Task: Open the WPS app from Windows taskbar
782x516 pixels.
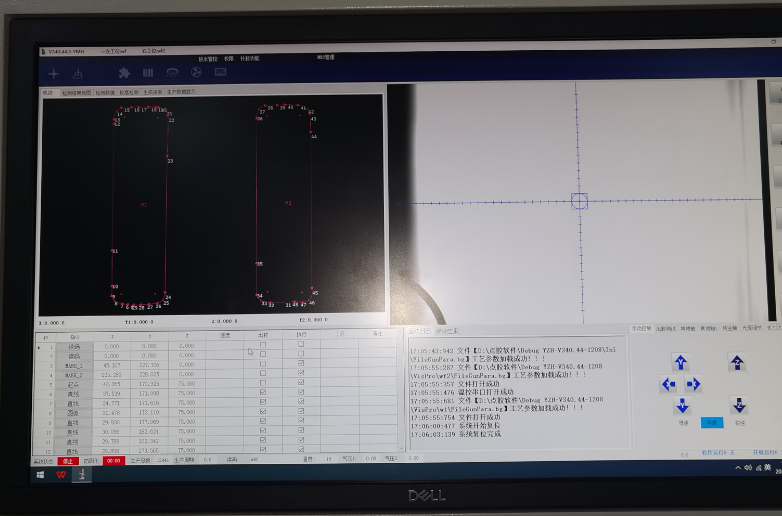Action: click(x=62, y=476)
